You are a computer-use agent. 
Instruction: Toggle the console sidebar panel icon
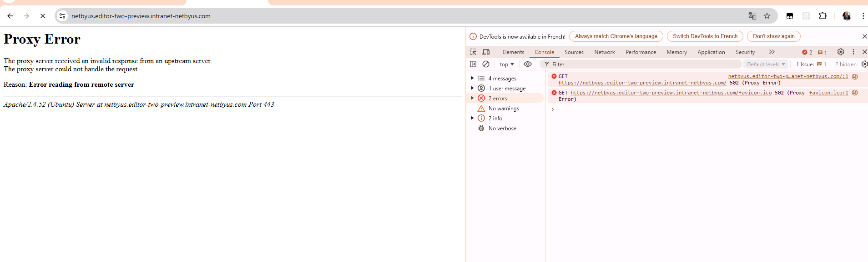(473, 64)
